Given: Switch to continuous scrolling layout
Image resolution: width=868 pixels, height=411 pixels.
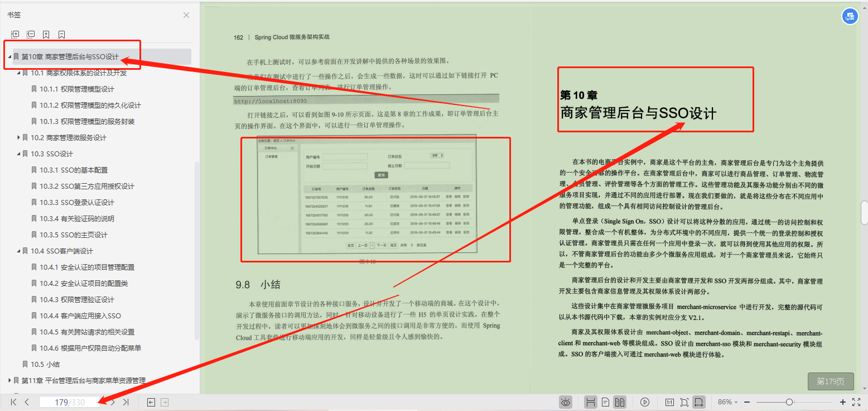Looking at the screenshot, I should (x=591, y=402).
